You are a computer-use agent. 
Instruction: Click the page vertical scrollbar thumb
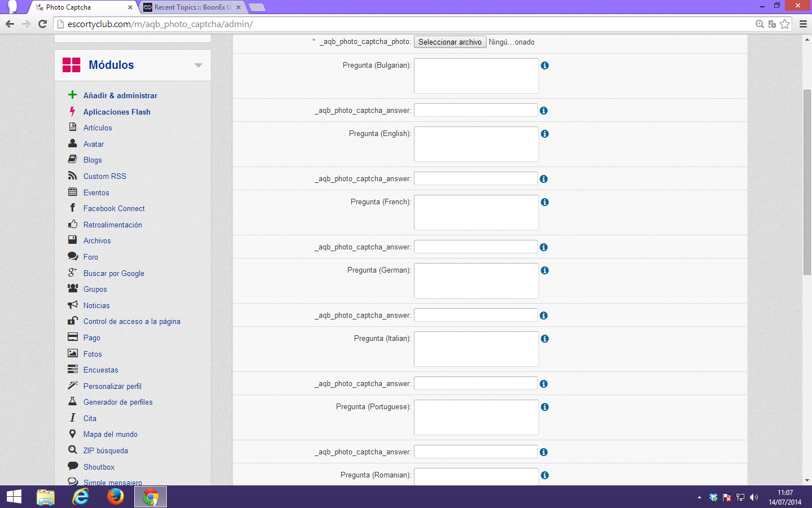pos(807,182)
